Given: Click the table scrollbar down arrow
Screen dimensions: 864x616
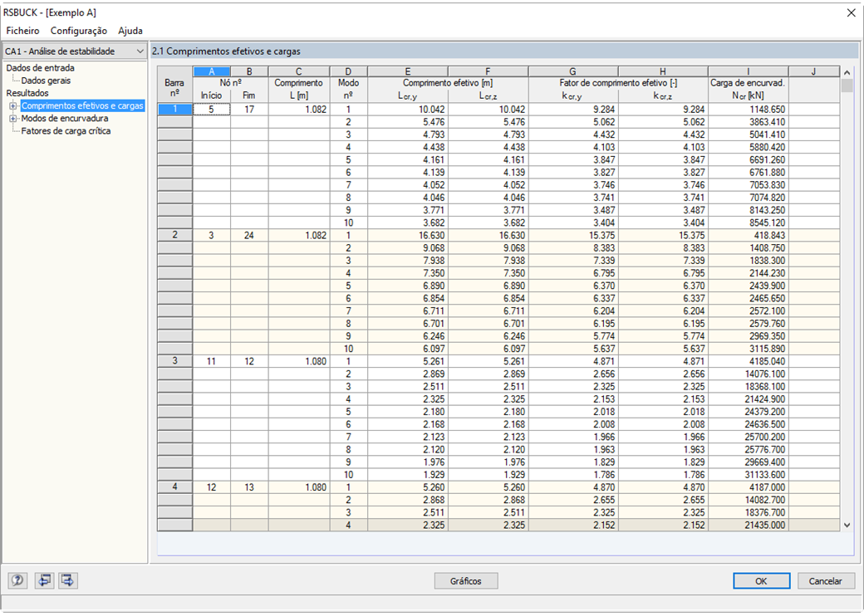Looking at the screenshot, I should pos(847,526).
